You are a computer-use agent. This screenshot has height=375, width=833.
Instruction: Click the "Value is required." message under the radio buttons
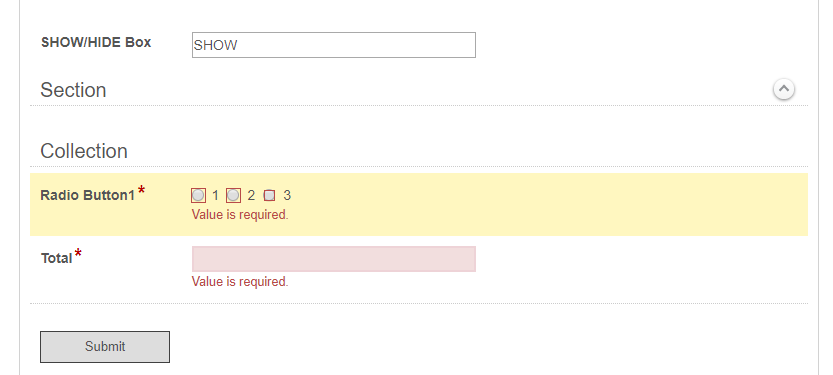click(x=240, y=215)
